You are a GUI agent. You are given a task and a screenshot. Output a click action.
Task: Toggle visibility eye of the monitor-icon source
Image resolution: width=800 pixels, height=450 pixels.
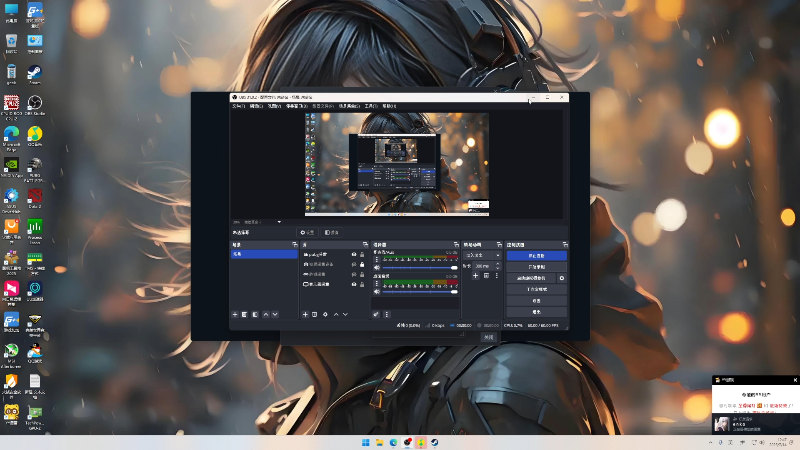click(354, 284)
